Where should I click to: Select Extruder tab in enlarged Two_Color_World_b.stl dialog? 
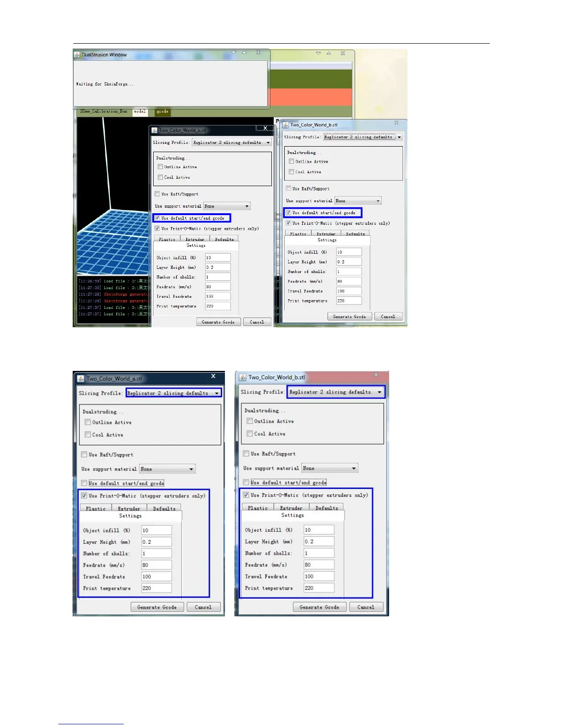tap(291, 508)
